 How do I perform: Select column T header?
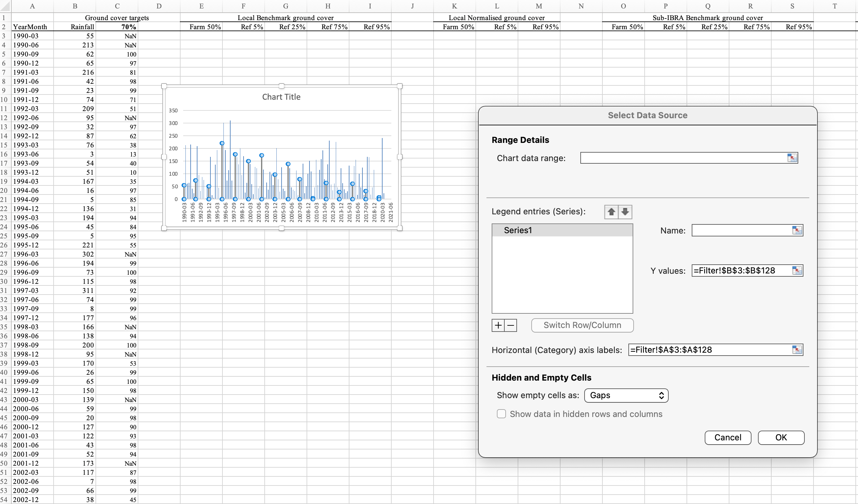[x=835, y=6]
